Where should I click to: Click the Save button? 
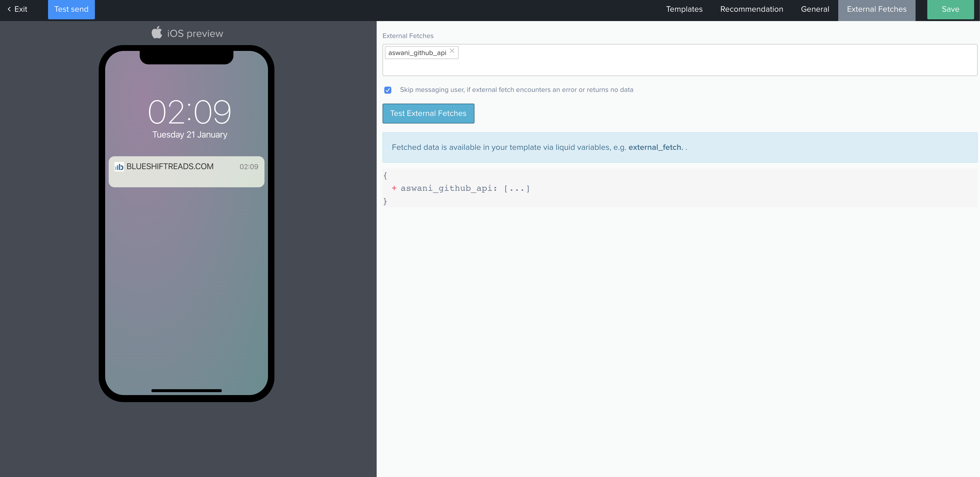950,9
